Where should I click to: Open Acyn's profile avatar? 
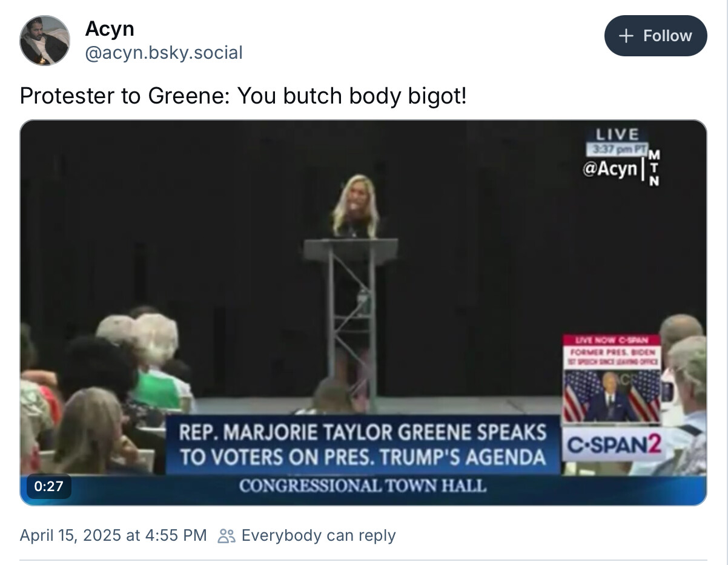coord(45,41)
